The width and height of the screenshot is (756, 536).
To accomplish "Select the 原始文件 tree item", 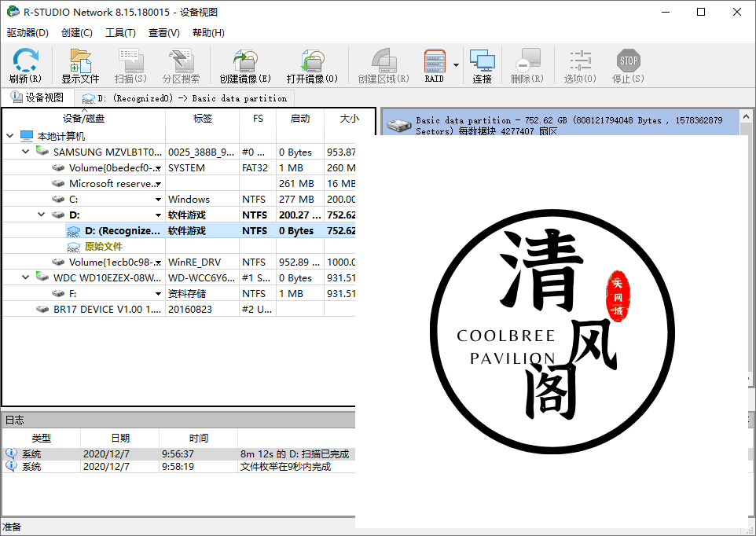I will [x=103, y=246].
